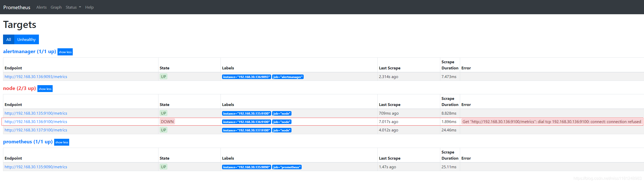Click the 1.47s ago last scrape value
Viewport: 644px width, 183px height.
click(x=388, y=167)
